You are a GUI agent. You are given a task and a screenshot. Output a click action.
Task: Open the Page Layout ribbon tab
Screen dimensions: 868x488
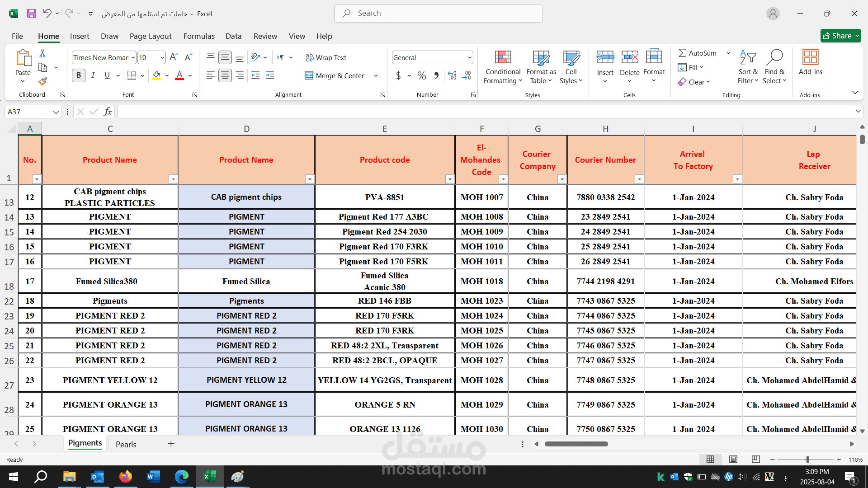point(150,36)
